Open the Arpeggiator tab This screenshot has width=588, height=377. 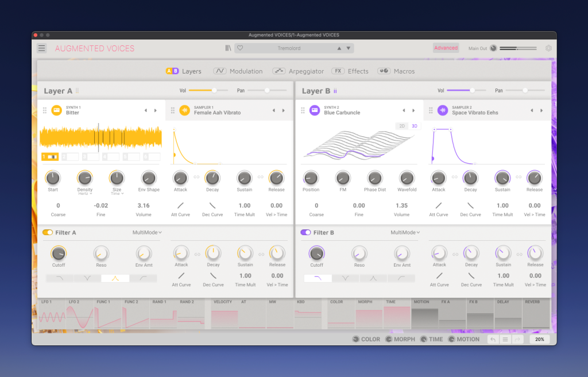[298, 71]
